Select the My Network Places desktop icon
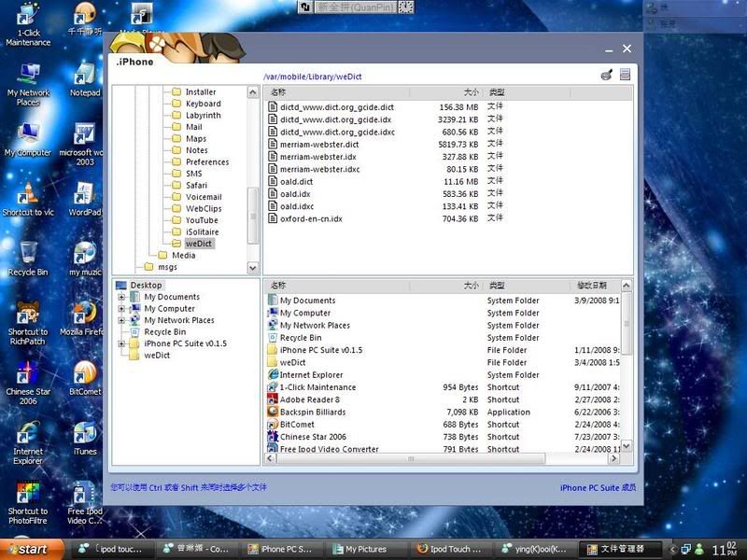Image resolution: width=747 pixels, height=560 pixels. point(28,84)
